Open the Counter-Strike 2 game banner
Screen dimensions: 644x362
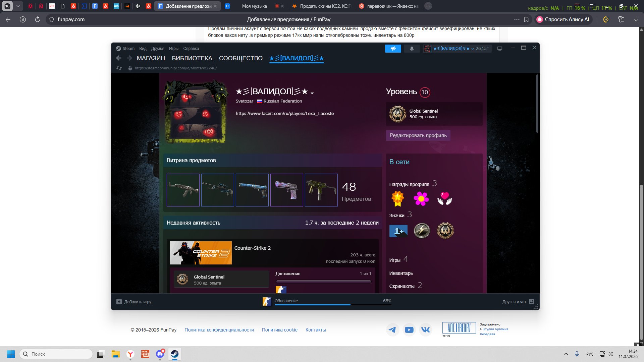201,253
